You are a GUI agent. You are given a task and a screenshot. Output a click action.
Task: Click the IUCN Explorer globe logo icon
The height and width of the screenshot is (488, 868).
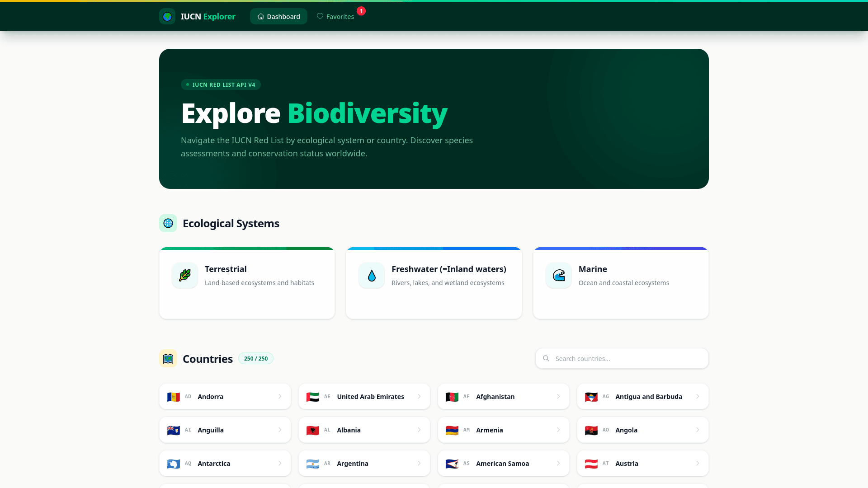[x=167, y=16]
